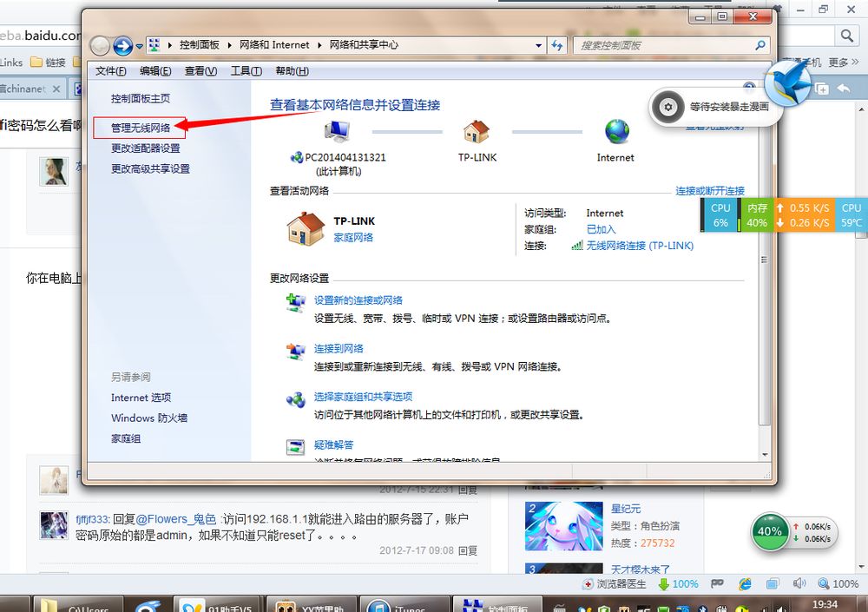Screen dimensions: 868x612
Task: Click the 100% zoom control in status bar
Action: point(838,583)
